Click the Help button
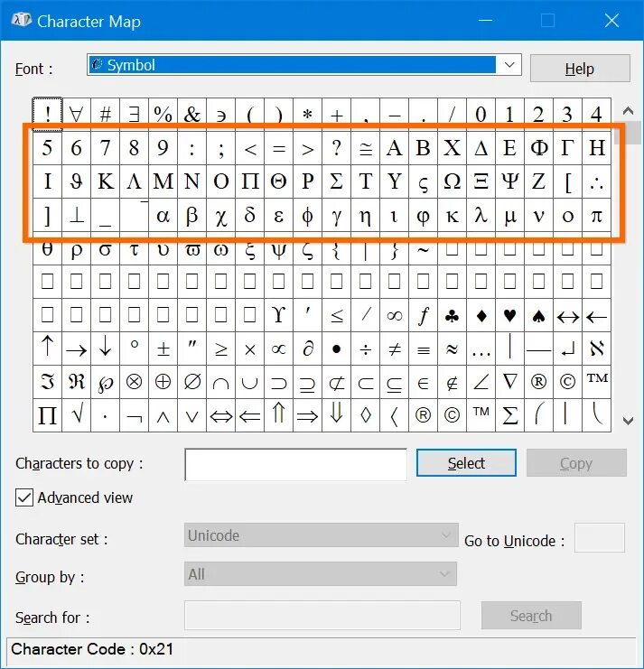This screenshot has width=644, height=669. coord(580,69)
